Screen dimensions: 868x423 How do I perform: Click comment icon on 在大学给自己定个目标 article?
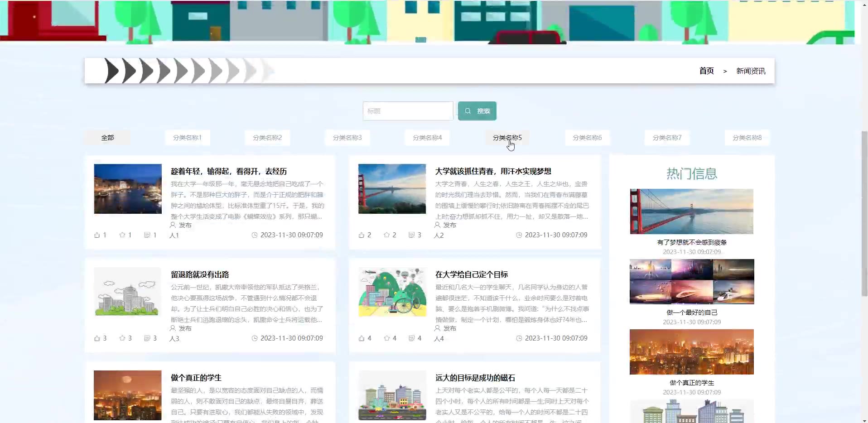(411, 338)
